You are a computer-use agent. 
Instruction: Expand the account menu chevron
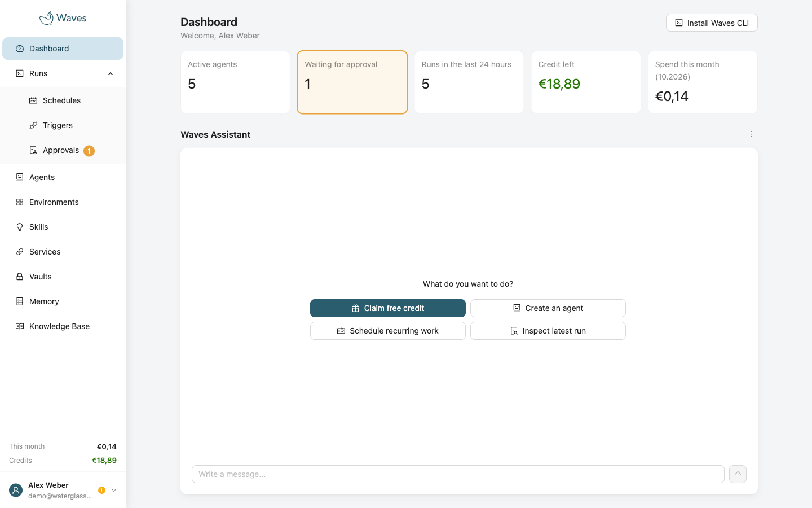click(x=114, y=490)
